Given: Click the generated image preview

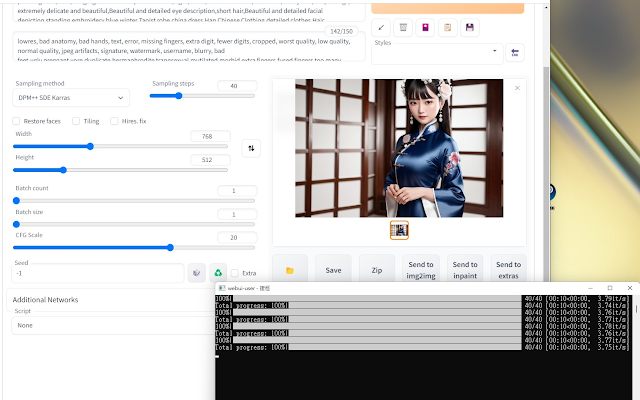Looking at the screenshot, I should pos(399,148).
